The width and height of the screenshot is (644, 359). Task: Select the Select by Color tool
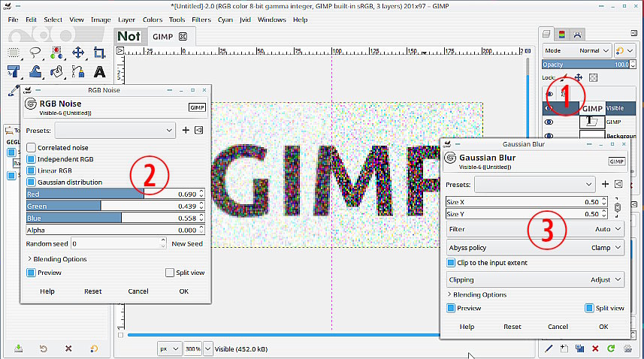56,53
